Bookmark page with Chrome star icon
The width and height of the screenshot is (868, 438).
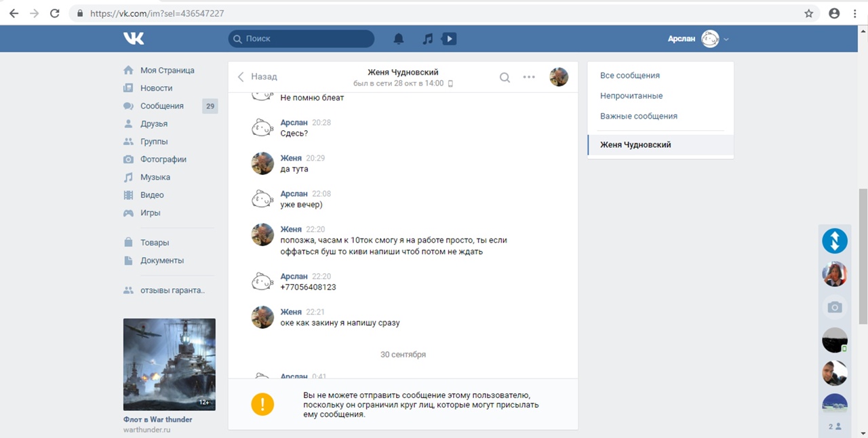pyautogui.click(x=808, y=13)
